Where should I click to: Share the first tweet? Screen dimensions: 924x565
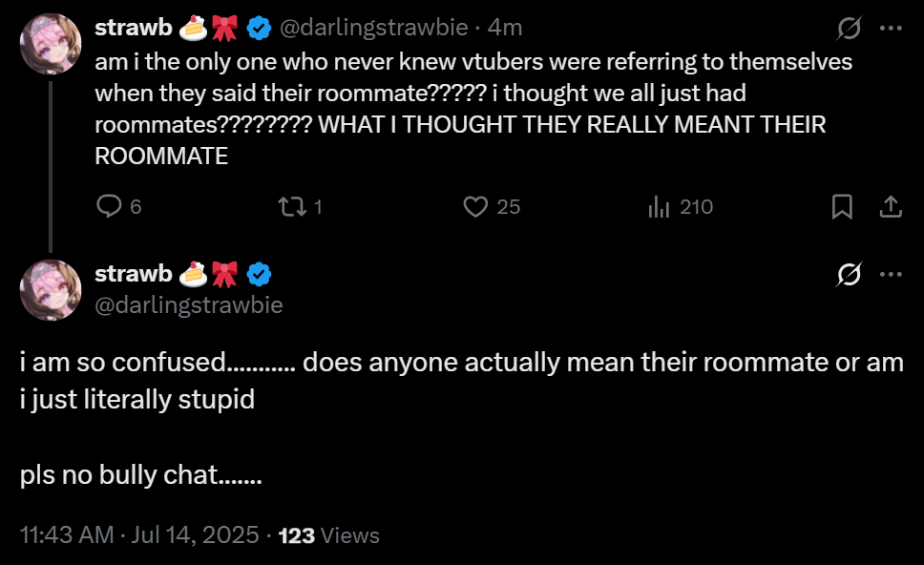click(890, 206)
